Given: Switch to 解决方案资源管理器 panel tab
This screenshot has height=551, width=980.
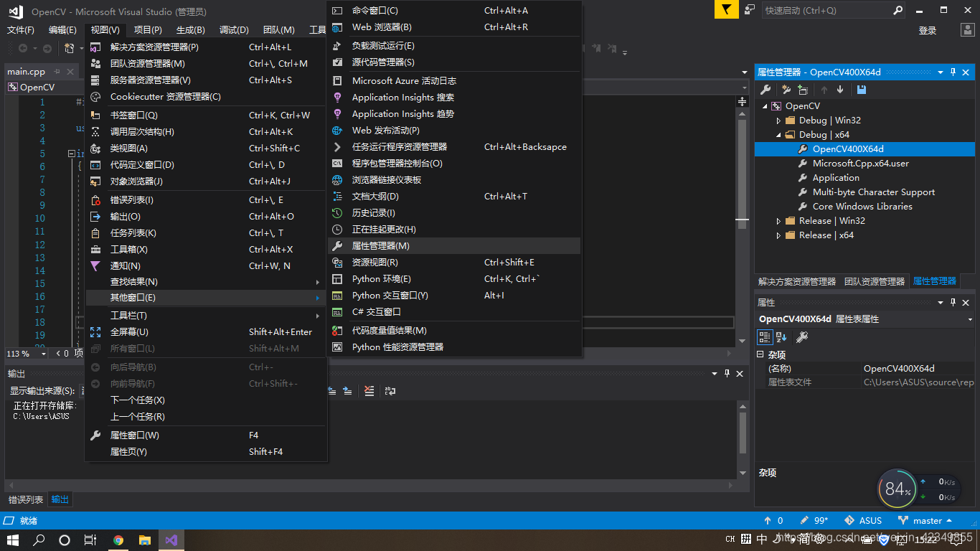Looking at the screenshot, I should [x=796, y=281].
